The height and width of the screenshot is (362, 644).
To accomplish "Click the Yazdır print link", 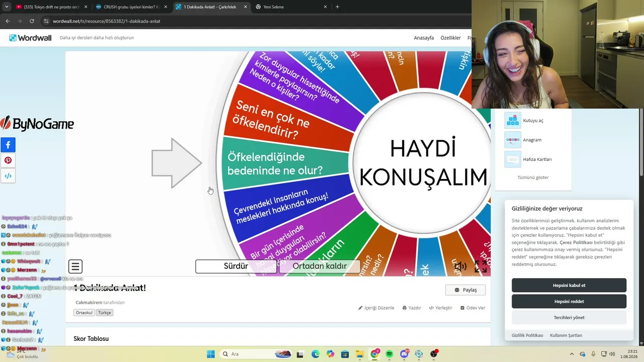I will coord(412,308).
